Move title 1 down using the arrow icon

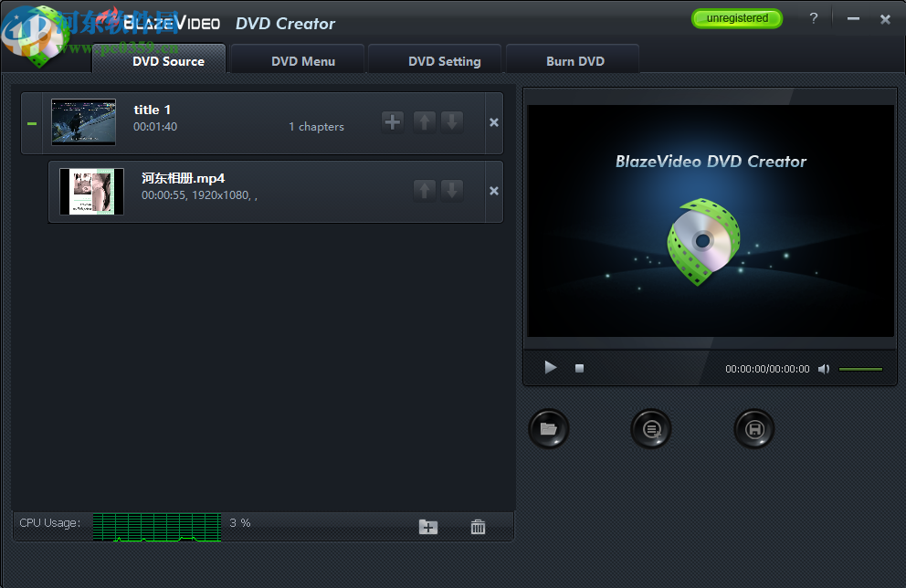(x=452, y=121)
